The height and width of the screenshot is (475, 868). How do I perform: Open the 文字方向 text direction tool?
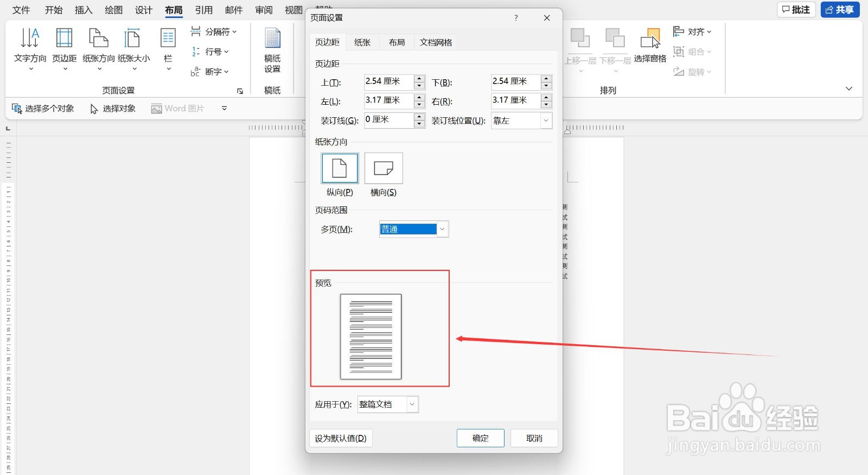pyautogui.click(x=30, y=49)
